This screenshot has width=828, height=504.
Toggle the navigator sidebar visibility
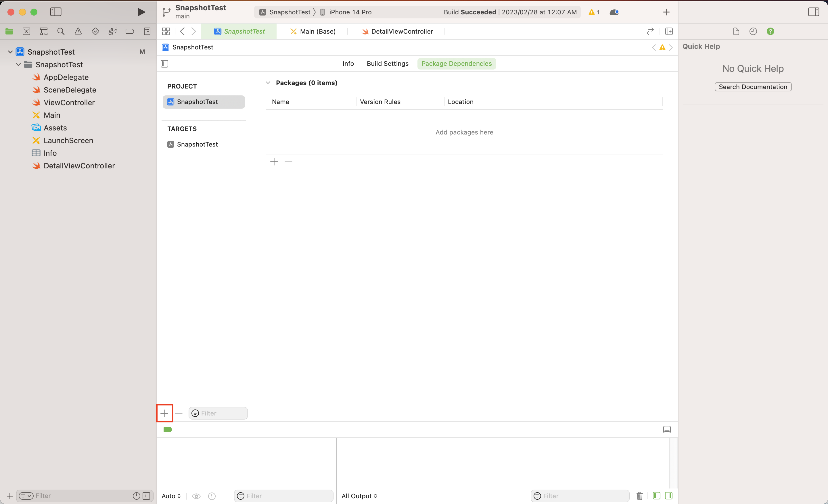(x=56, y=12)
